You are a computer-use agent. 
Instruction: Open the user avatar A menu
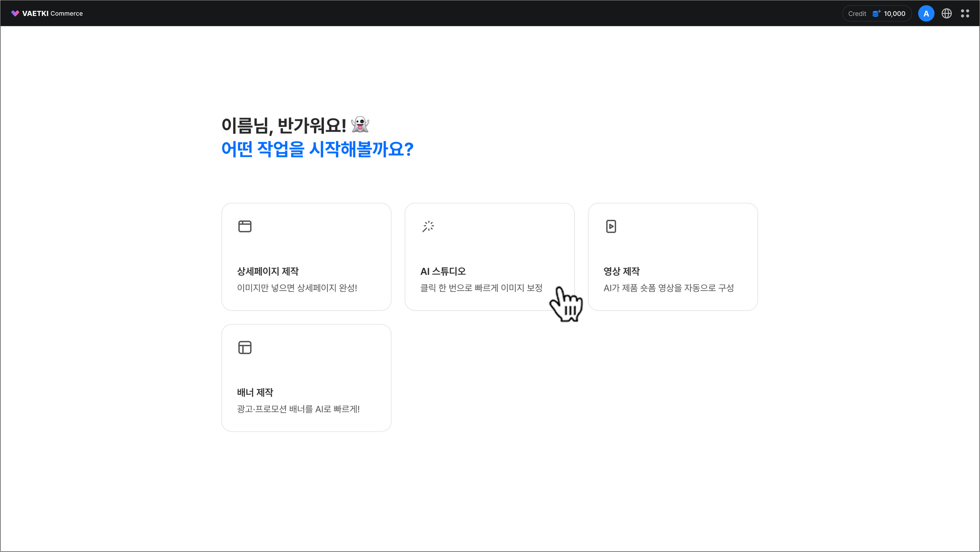926,13
